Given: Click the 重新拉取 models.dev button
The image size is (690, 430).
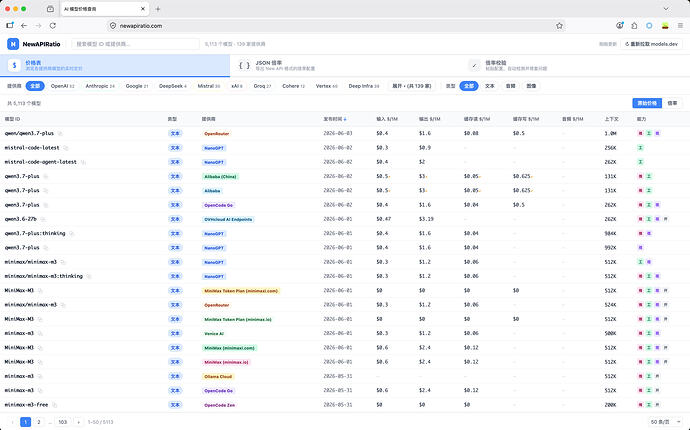Looking at the screenshot, I should pos(652,44).
